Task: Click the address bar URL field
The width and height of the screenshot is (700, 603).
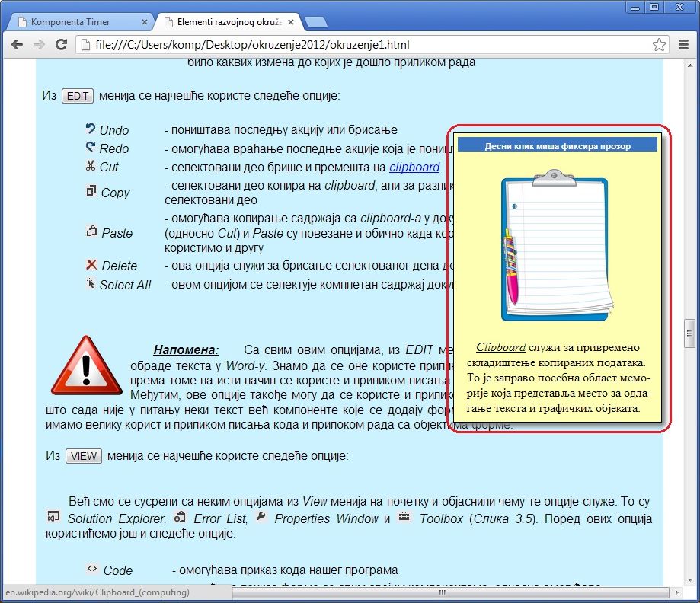Action: pos(366,46)
